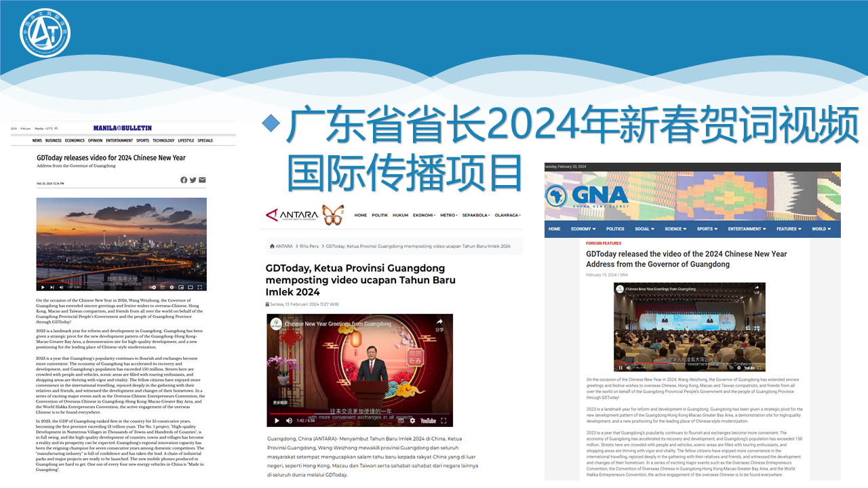This screenshot has height=488, width=868.
Task: Click GNA headline about Governor of Guangdong address
Action: 686,259
